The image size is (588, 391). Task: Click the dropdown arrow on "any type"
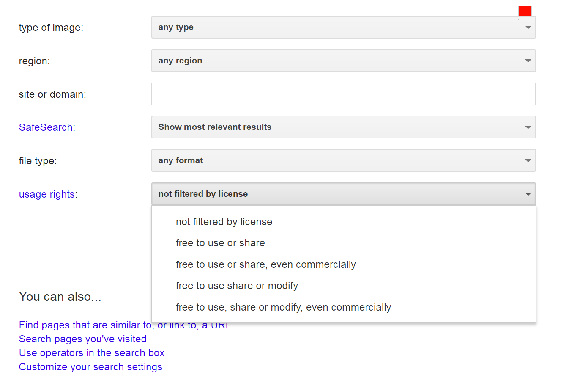[x=528, y=27]
